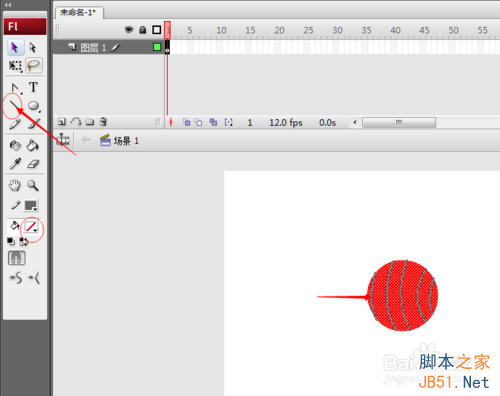Select the Pencil tool
The width and height of the screenshot is (500, 396).
coord(15,124)
